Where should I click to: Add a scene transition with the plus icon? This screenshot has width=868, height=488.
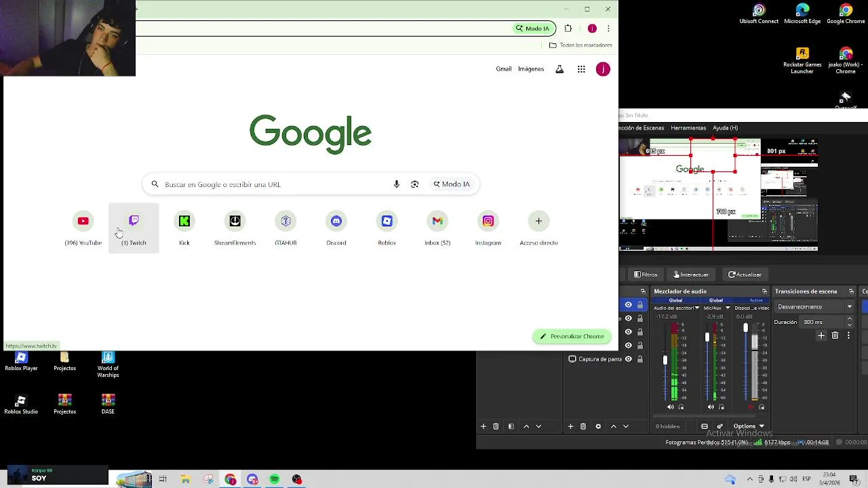[x=821, y=335]
